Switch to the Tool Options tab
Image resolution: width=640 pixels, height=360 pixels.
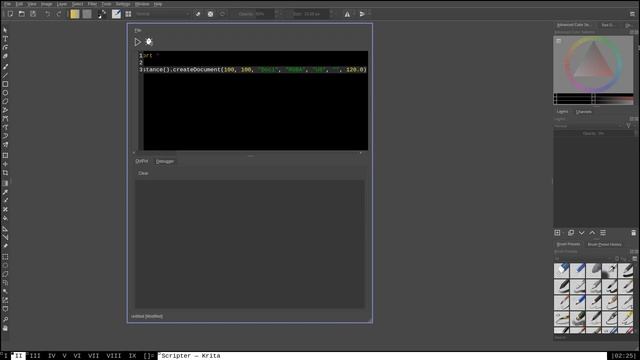pyautogui.click(x=607, y=25)
